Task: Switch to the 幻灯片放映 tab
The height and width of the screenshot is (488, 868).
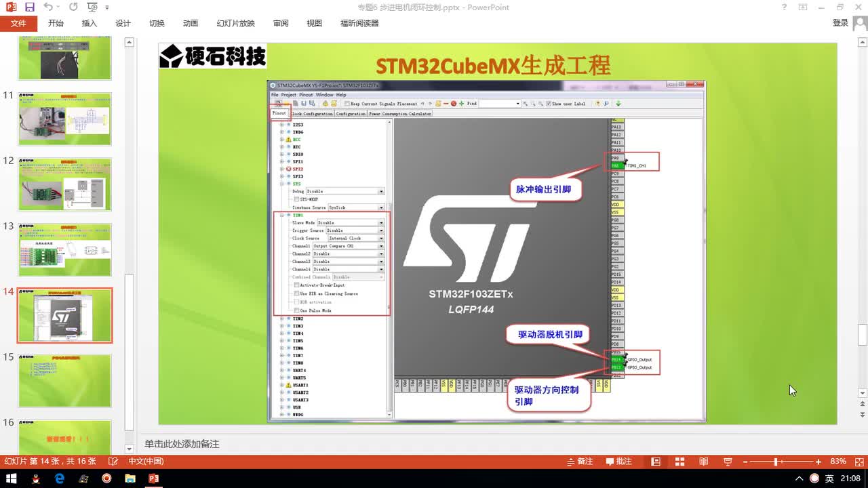Action: tap(236, 23)
